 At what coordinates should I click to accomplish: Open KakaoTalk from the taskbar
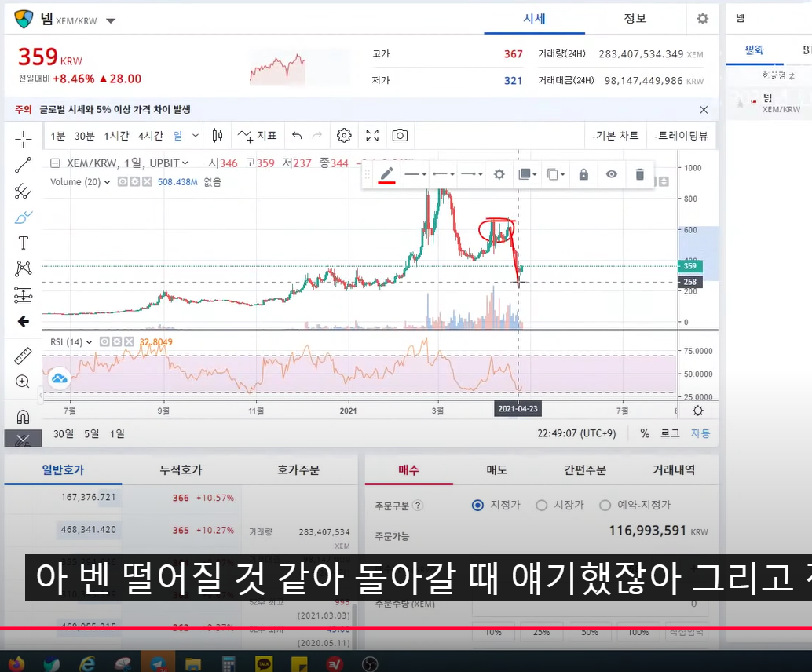pyautogui.click(x=264, y=663)
